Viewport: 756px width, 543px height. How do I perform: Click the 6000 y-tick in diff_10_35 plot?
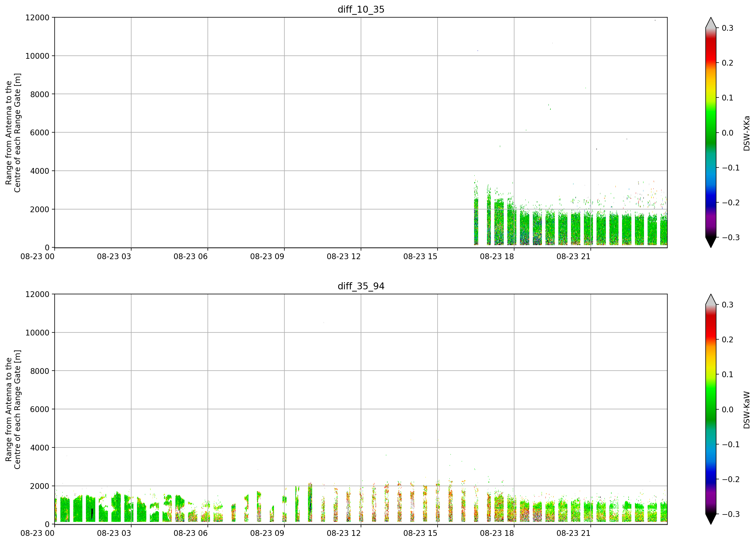click(40, 133)
